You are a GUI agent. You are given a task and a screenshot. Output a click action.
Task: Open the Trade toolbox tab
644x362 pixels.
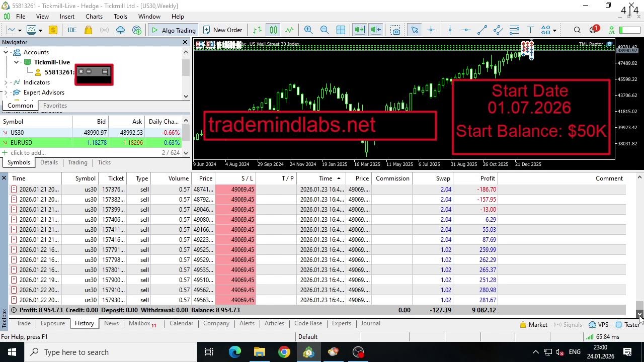(24, 323)
